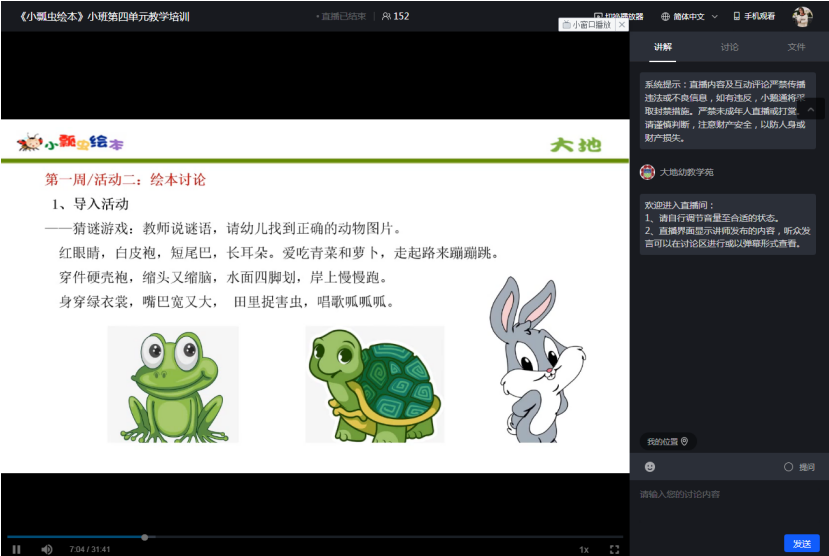Open 手机观看 phone viewing option
The height and width of the screenshot is (556, 829).
[754, 16]
